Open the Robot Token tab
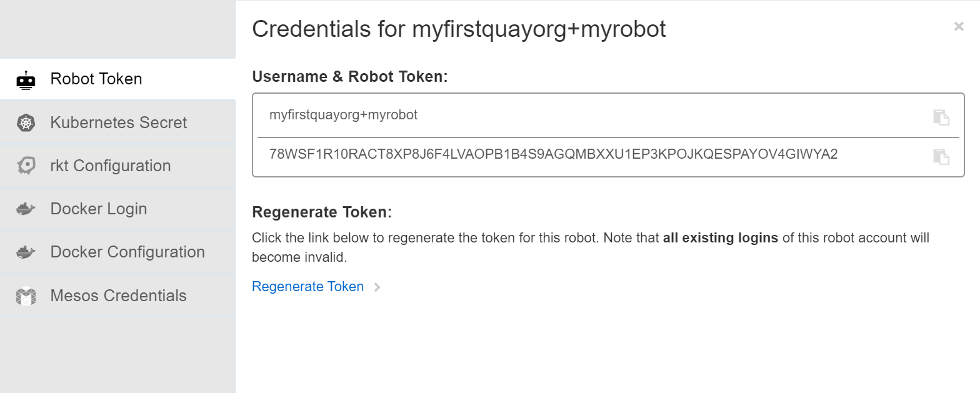Image resolution: width=980 pixels, height=393 pixels. (117, 79)
